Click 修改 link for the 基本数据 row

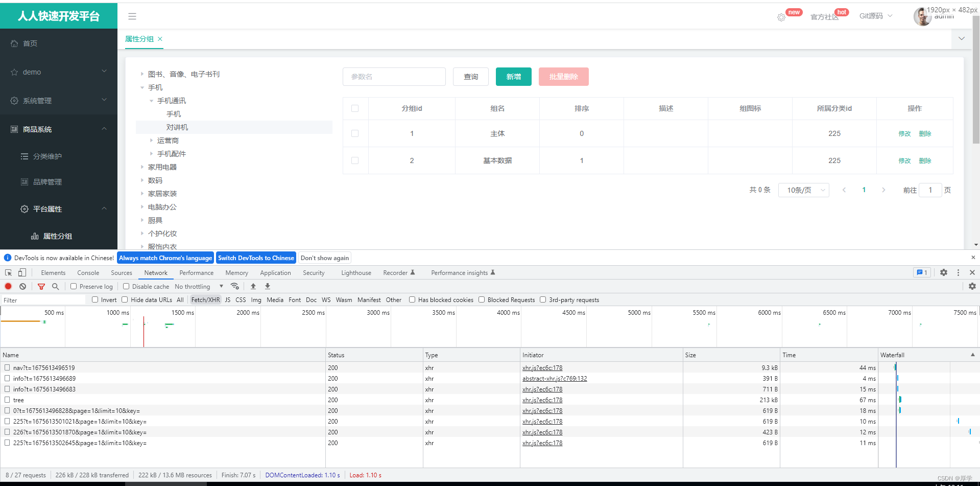coord(904,160)
